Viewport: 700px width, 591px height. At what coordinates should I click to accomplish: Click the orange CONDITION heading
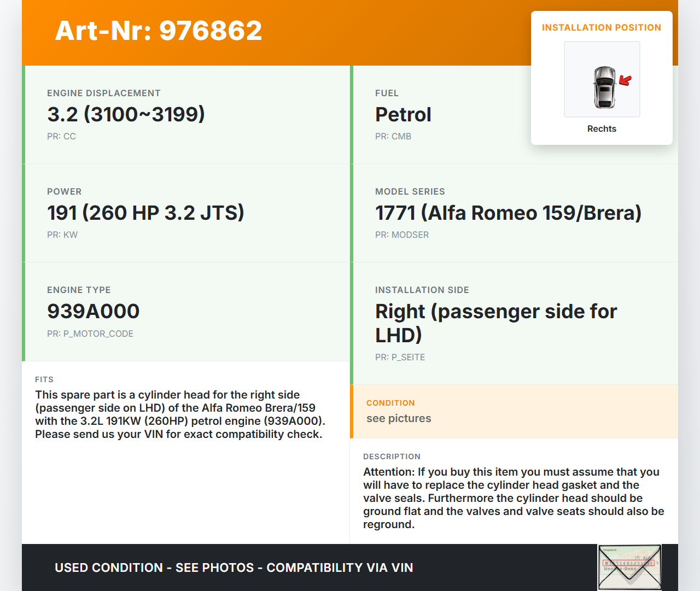point(390,403)
